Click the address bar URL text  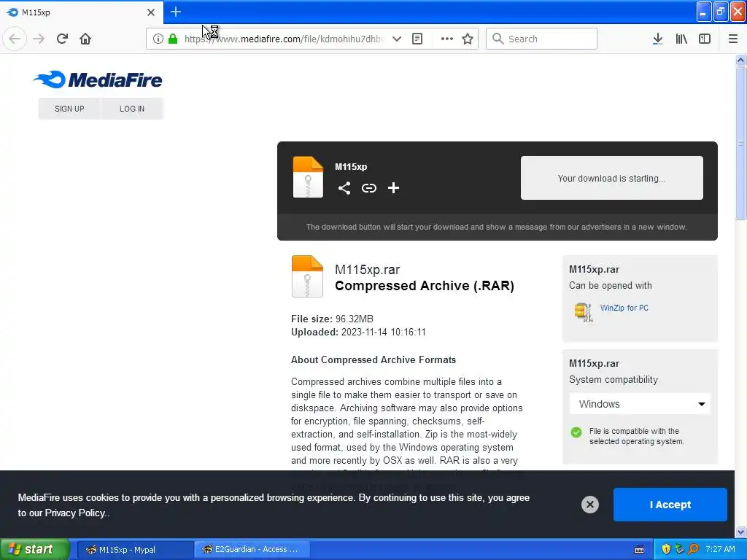click(x=285, y=39)
